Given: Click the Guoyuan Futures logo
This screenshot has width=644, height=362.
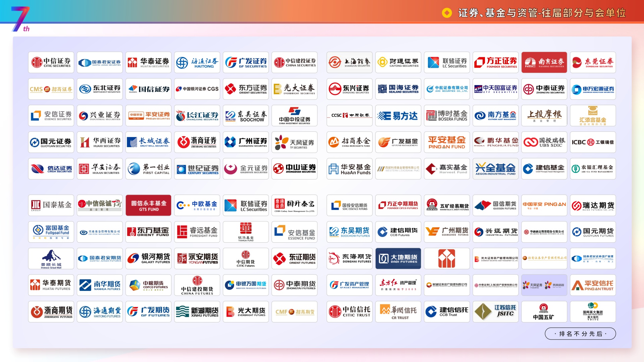Looking at the screenshot, I should click(593, 232).
